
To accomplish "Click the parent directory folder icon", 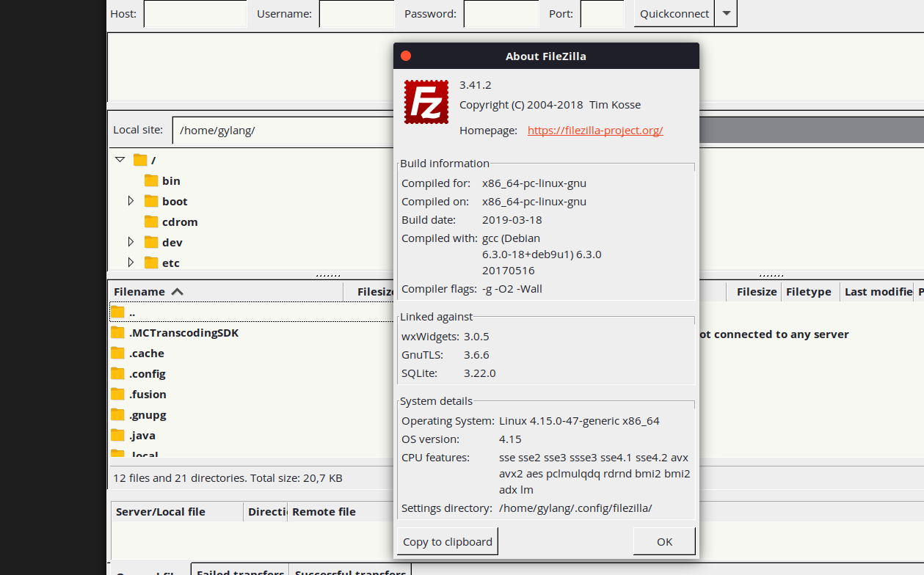I will (x=117, y=312).
